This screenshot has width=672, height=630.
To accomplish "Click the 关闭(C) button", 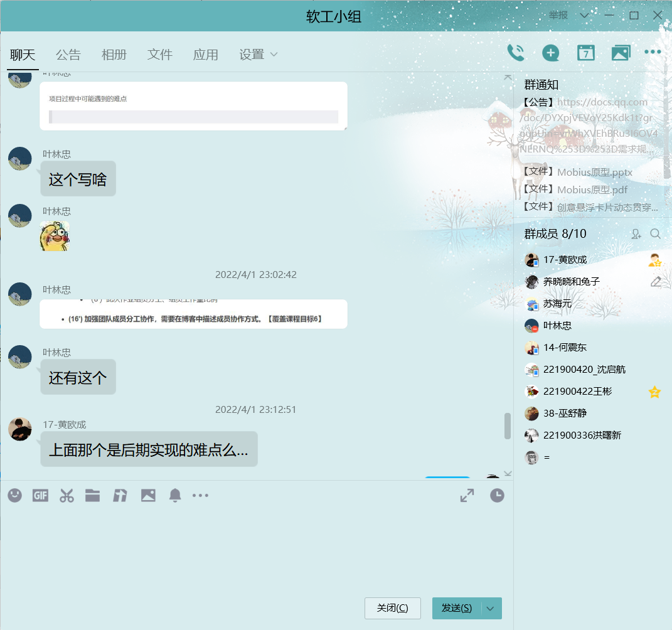I will coord(393,609).
